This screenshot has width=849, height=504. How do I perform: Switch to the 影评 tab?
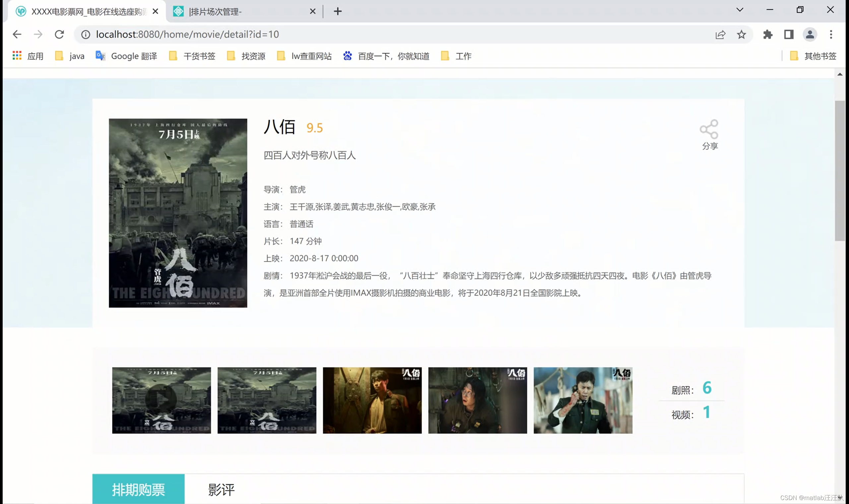tap(221, 489)
